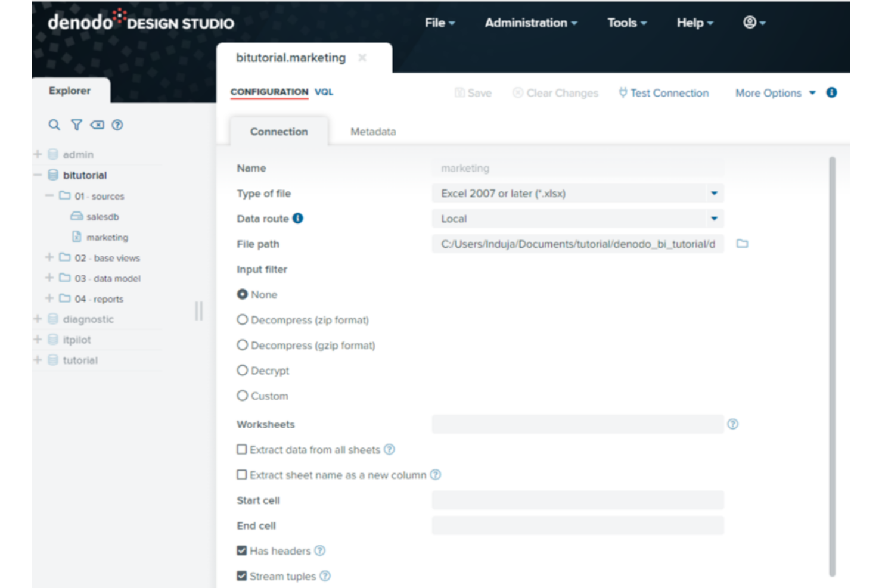The image size is (882, 588).
Task: Enable Extract sheet name as a new column
Action: pos(241,475)
